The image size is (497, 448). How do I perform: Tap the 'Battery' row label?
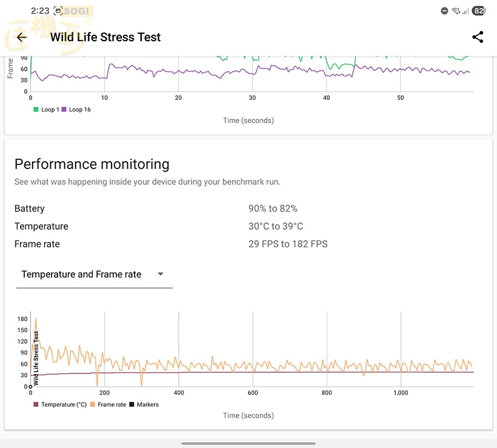pos(30,209)
